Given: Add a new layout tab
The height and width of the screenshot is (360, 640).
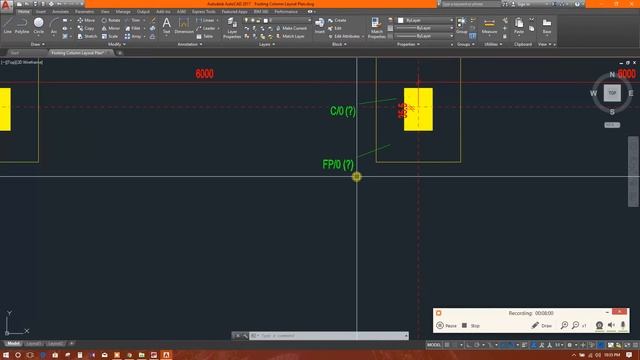Looking at the screenshot, I should (71, 344).
